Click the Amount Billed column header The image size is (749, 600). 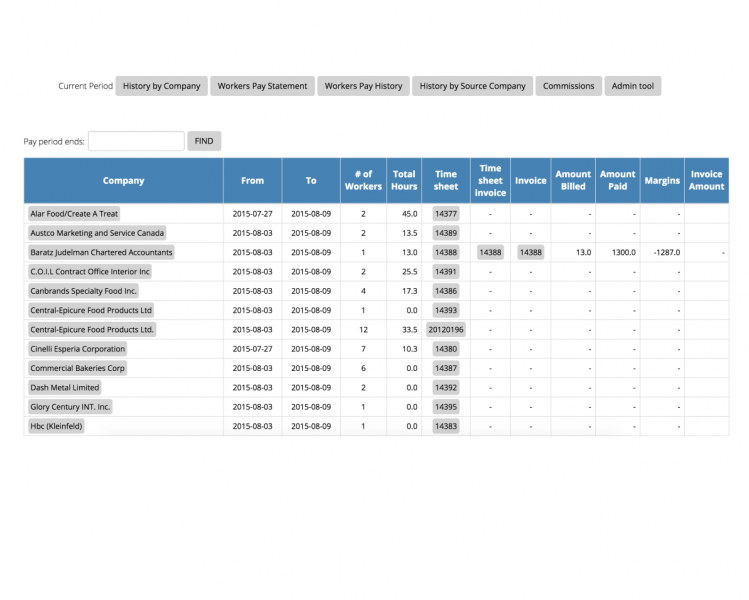click(x=573, y=181)
